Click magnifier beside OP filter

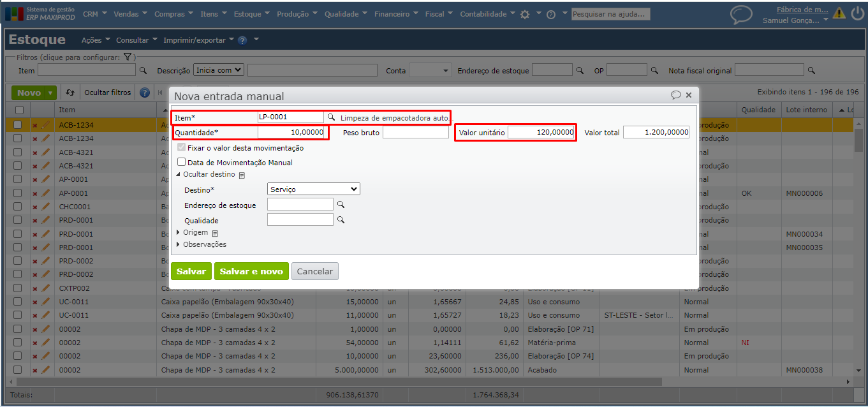[654, 70]
